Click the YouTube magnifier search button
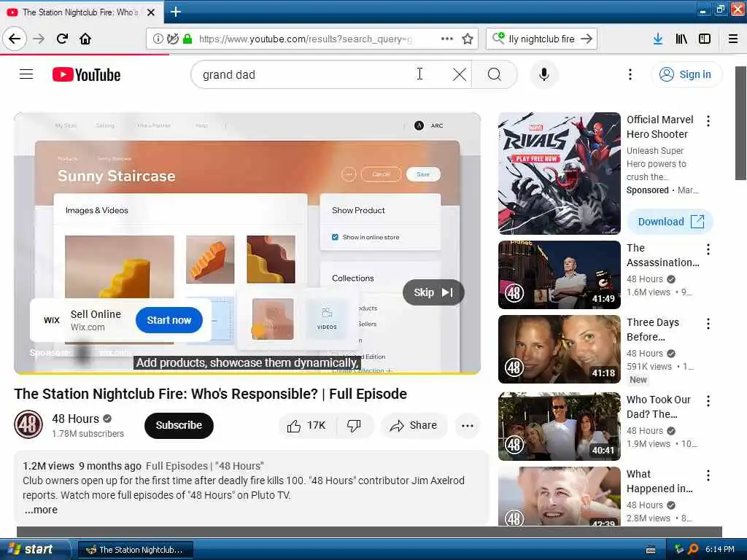The width and height of the screenshot is (747, 560). point(495,74)
